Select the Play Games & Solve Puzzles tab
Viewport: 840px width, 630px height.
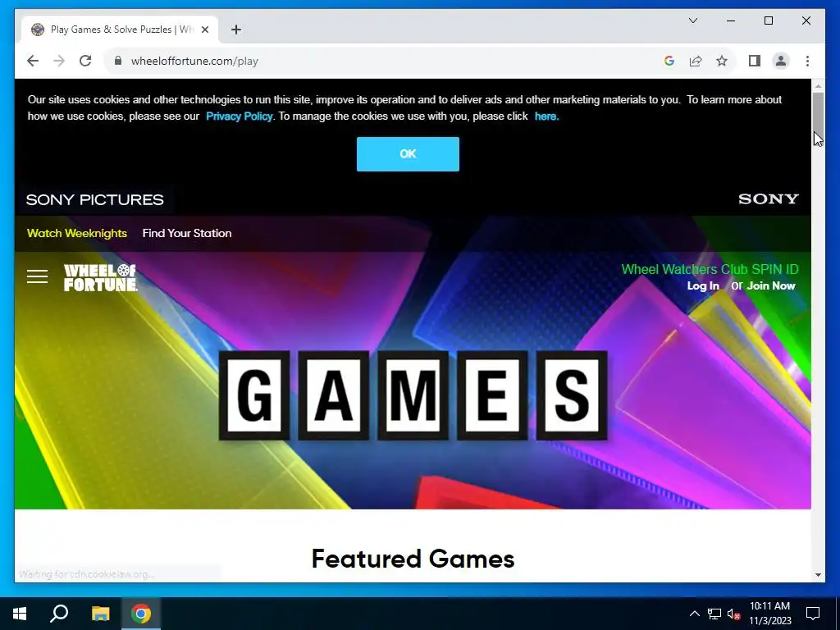(x=120, y=30)
